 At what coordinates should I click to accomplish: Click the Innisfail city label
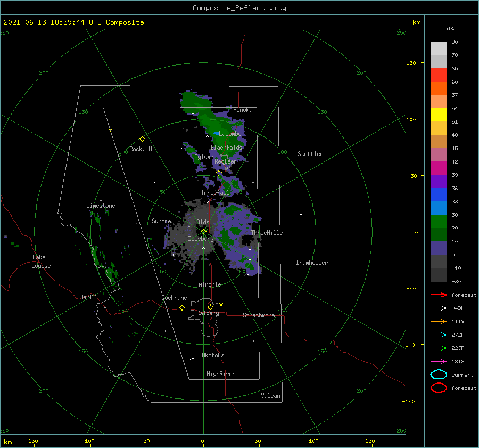point(215,193)
